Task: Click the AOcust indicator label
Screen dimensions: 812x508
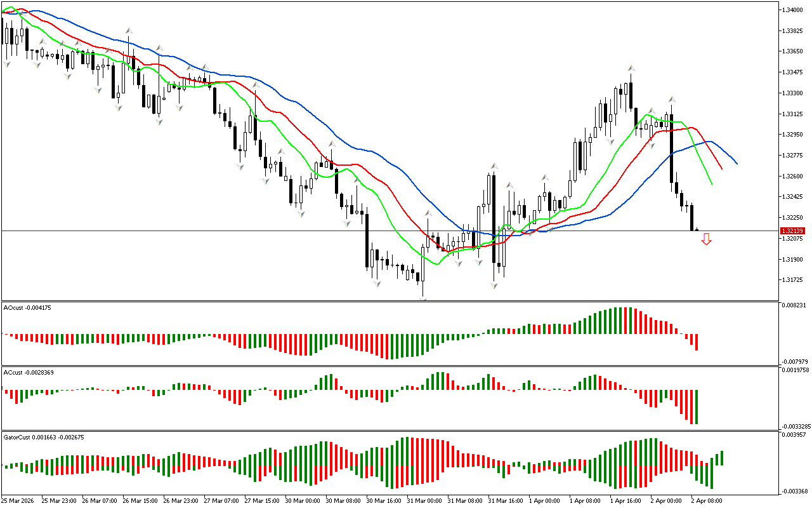Action: (x=27, y=308)
